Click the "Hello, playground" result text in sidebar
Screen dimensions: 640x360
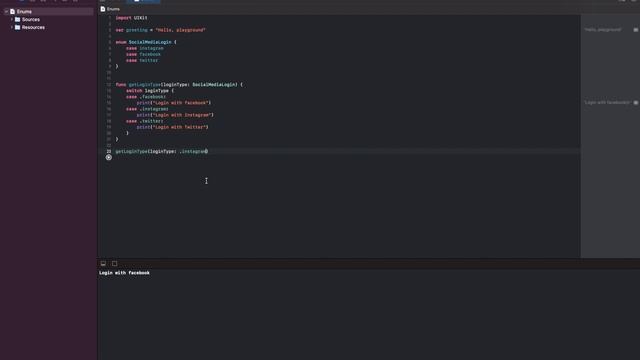click(603, 30)
